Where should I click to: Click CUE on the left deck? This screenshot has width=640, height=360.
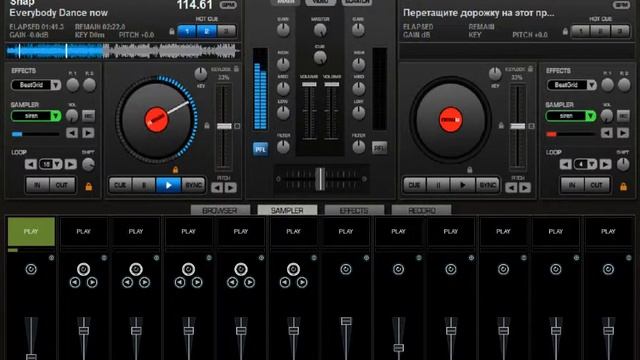click(120, 185)
